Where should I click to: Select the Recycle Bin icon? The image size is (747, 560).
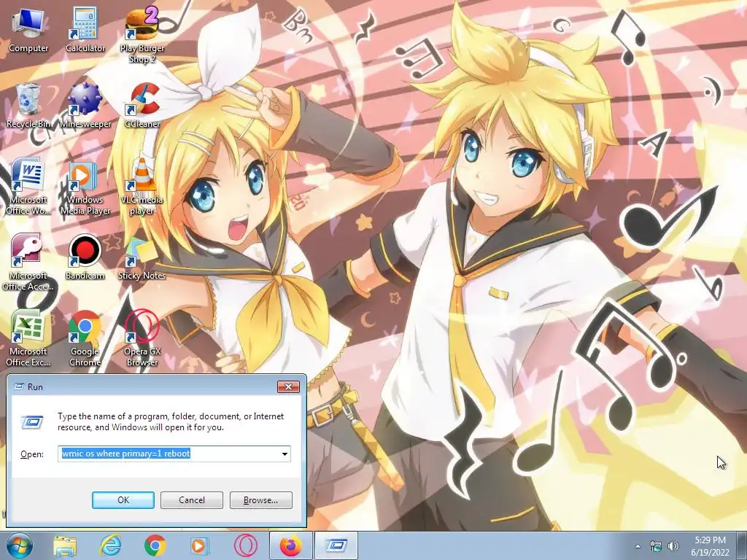(x=28, y=106)
